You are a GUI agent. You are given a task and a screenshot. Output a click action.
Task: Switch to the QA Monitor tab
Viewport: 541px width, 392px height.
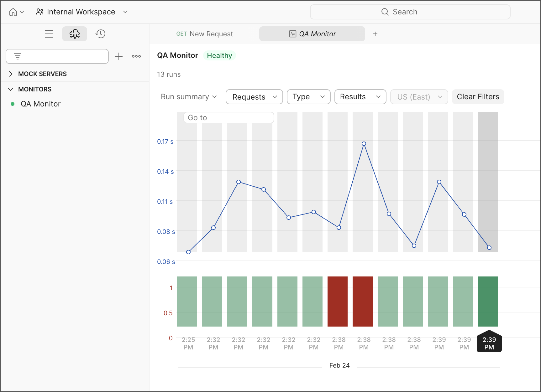point(312,34)
